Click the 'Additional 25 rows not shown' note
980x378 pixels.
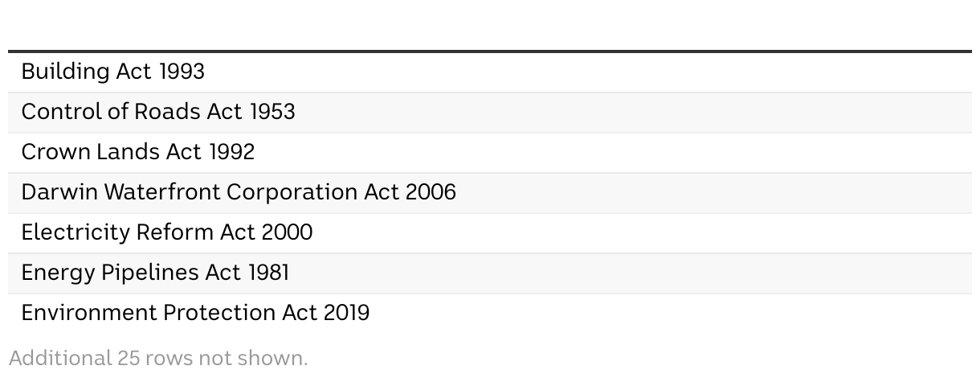(158, 358)
